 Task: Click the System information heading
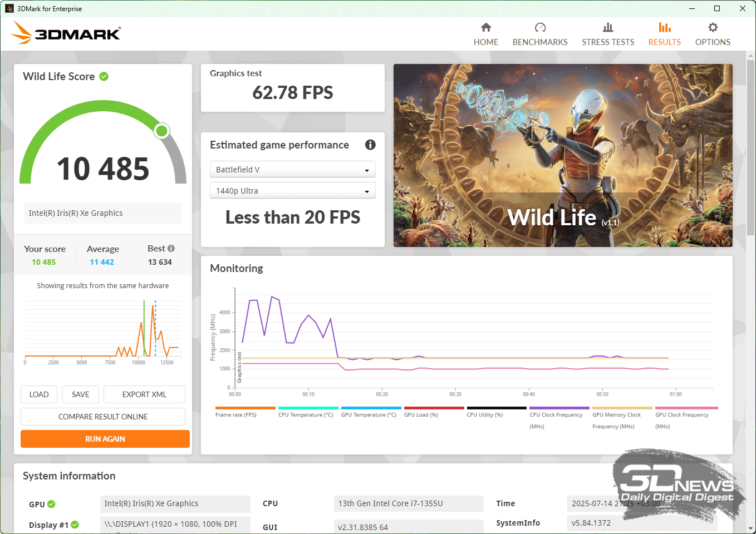click(x=69, y=476)
